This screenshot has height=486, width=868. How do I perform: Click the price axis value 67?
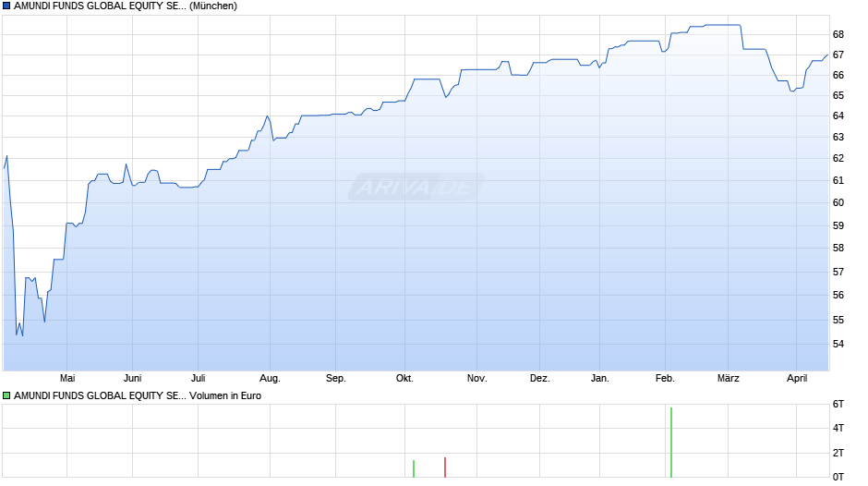[838, 55]
